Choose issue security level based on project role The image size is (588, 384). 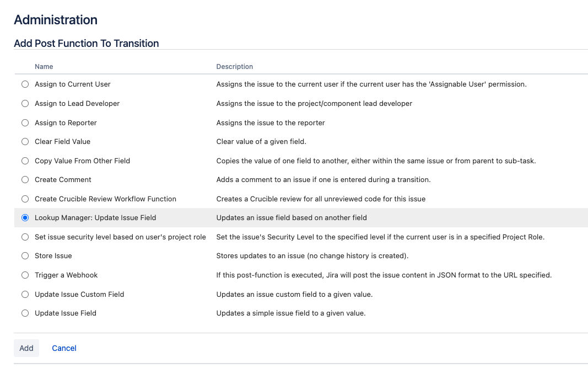(x=25, y=236)
